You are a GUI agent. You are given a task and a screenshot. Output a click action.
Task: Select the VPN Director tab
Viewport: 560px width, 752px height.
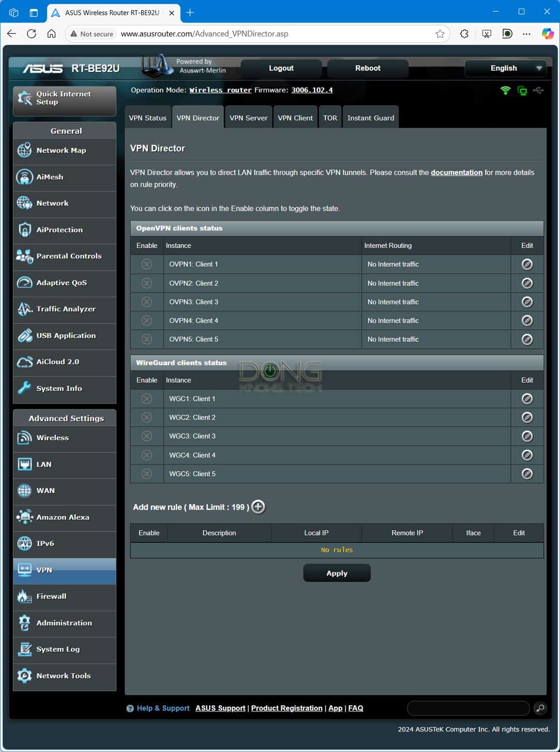(x=198, y=118)
